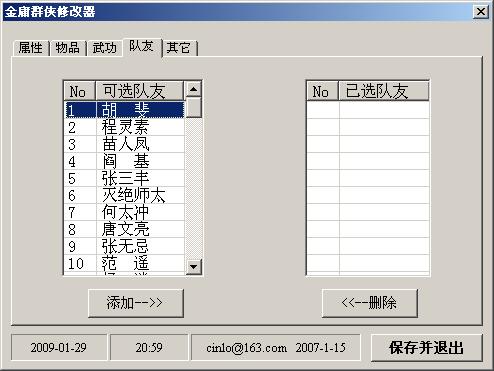Switch to the 属性 tab
The image size is (494, 371).
tap(31, 48)
